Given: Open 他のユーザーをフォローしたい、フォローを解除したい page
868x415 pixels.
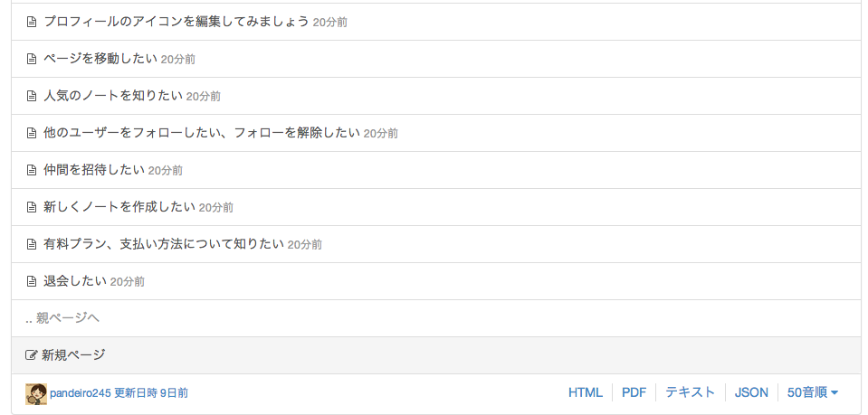Looking at the screenshot, I should click(x=202, y=133).
